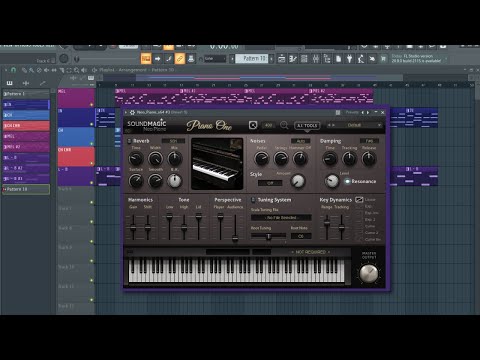The height and width of the screenshot is (360, 480).
Task: Mute the MEL playlist track
Action: pos(92,105)
